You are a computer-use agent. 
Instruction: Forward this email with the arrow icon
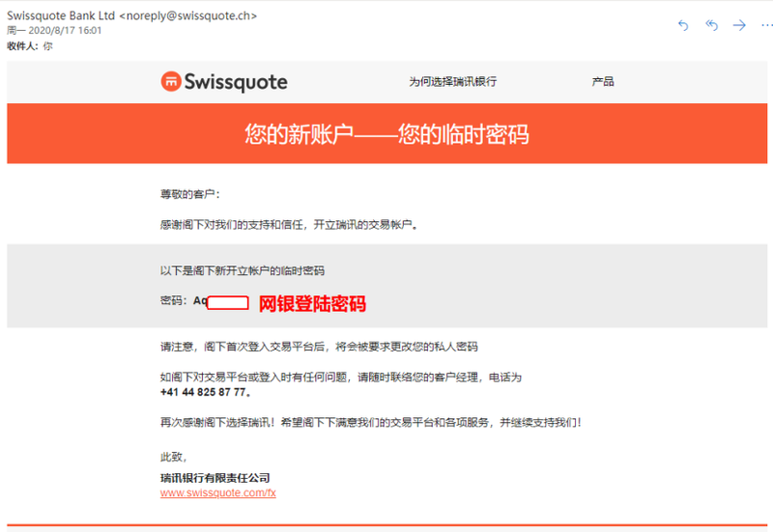coord(739,25)
